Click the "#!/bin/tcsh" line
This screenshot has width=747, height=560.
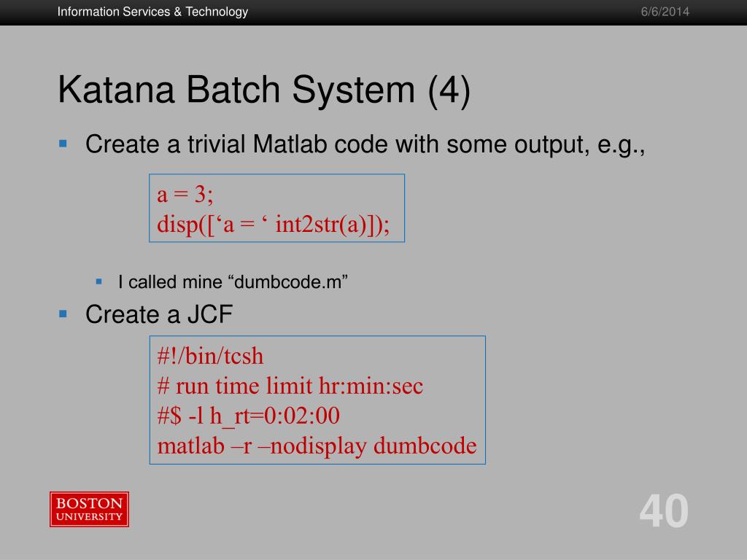click(x=210, y=356)
